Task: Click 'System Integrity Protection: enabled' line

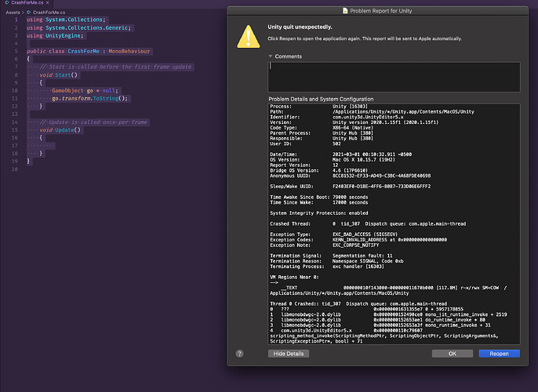Action: [318, 213]
